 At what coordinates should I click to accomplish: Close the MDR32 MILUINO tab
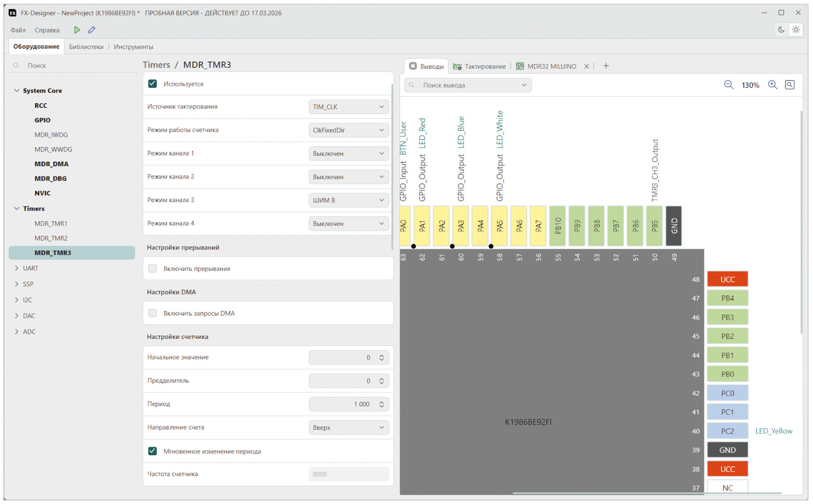(586, 66)
